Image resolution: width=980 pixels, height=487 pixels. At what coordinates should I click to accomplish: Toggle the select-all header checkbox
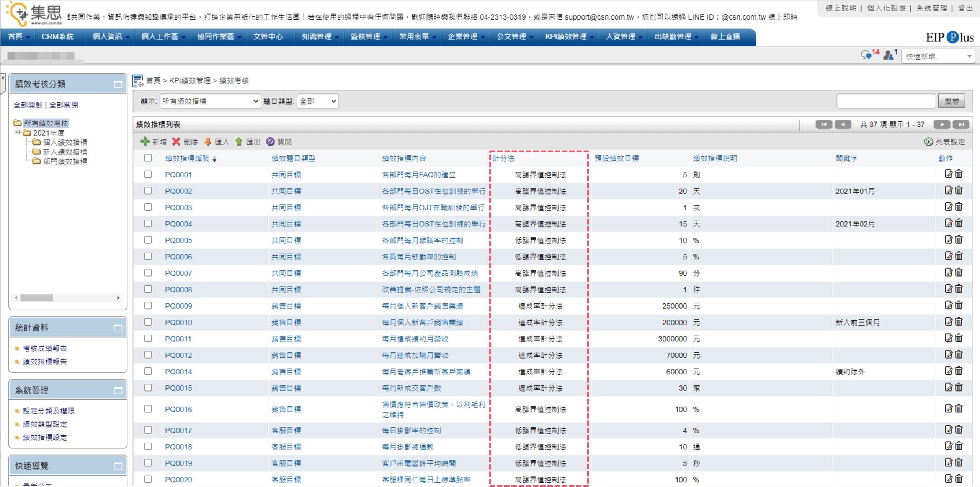click(148, 158)
